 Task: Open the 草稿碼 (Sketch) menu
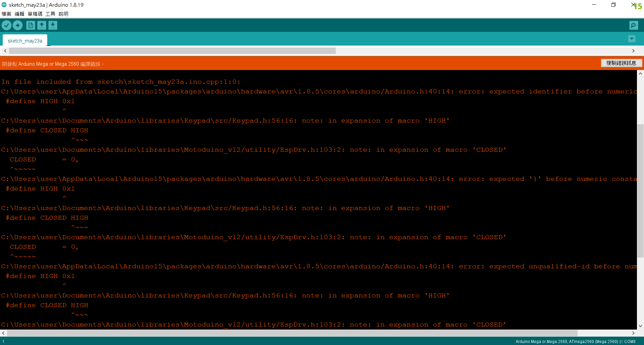35,14
